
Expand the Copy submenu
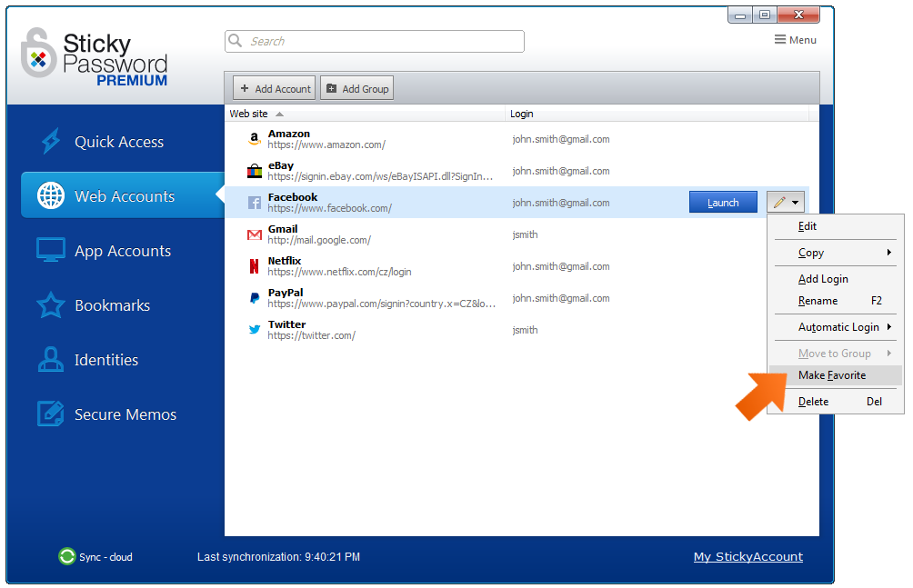(889, 252)
